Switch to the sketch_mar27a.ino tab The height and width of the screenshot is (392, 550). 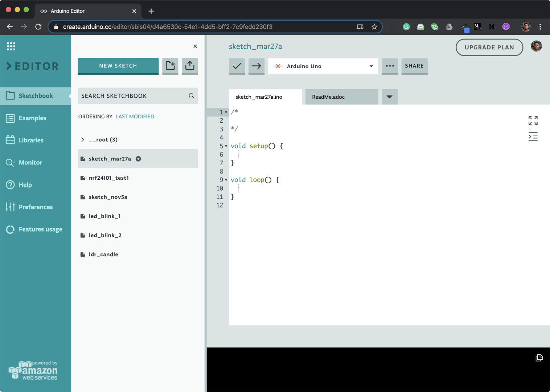(265, 97)
